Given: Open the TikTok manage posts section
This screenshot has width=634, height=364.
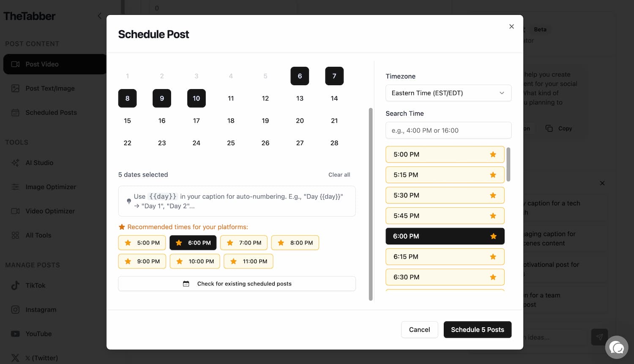Looking at the screenshot, I should [x=36, y=285].
